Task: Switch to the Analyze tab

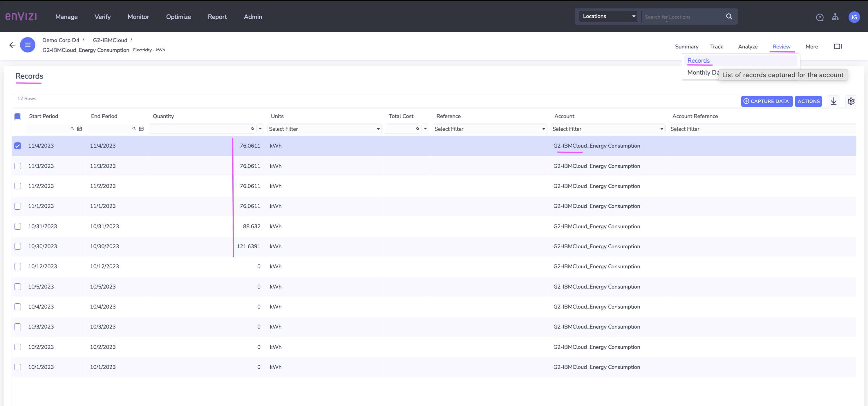Action: 747,46
